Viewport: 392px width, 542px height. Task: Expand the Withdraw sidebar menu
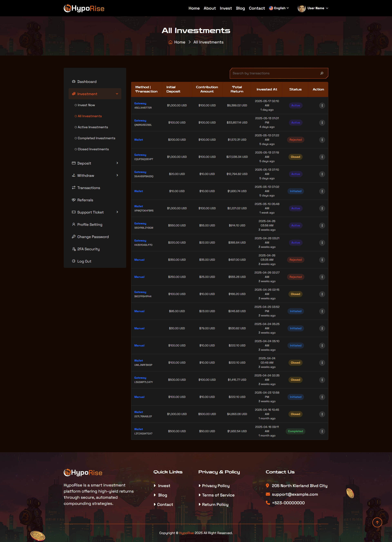point(95,175)
